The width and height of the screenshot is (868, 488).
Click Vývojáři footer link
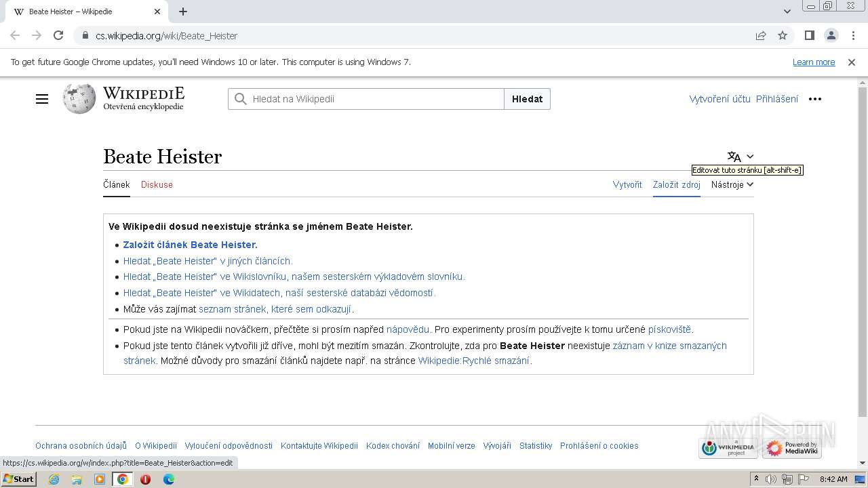[497, 445]
